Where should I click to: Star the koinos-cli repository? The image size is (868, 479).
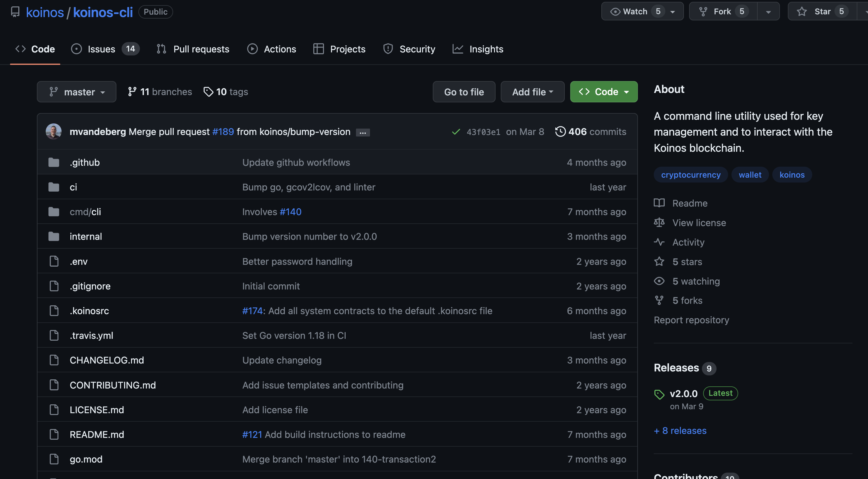click(822, 12)
